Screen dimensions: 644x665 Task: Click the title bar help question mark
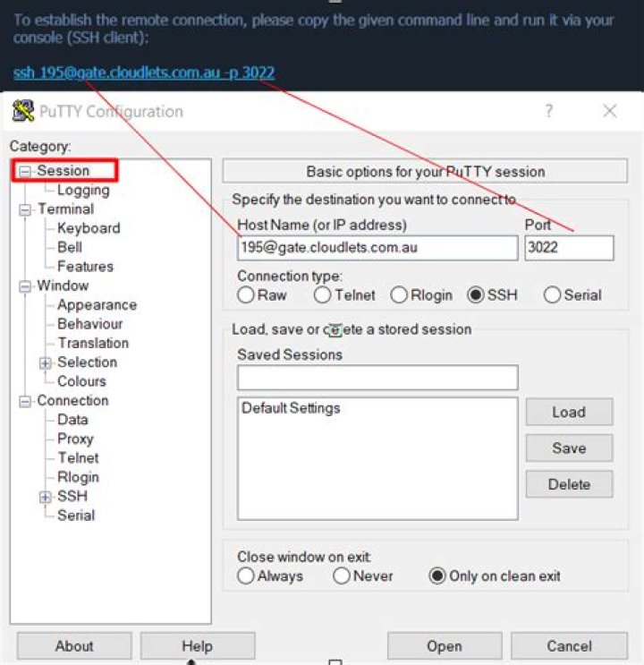click(x=548, y=111)
